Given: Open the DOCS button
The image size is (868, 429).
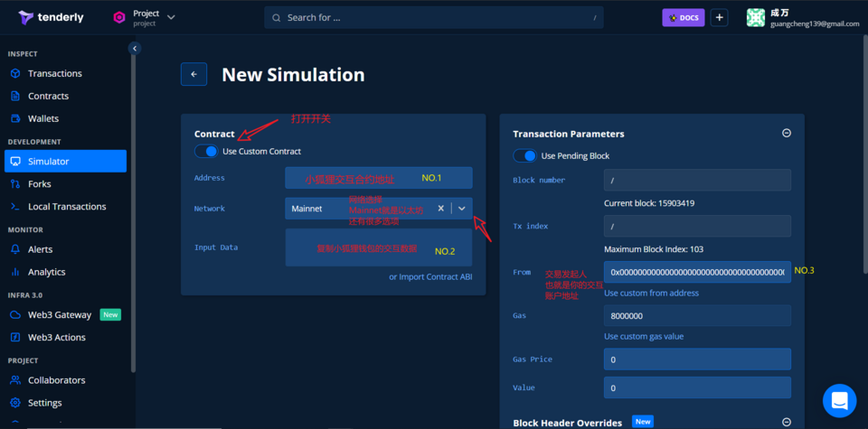Looking at the screenshot, I should point(684,18).
